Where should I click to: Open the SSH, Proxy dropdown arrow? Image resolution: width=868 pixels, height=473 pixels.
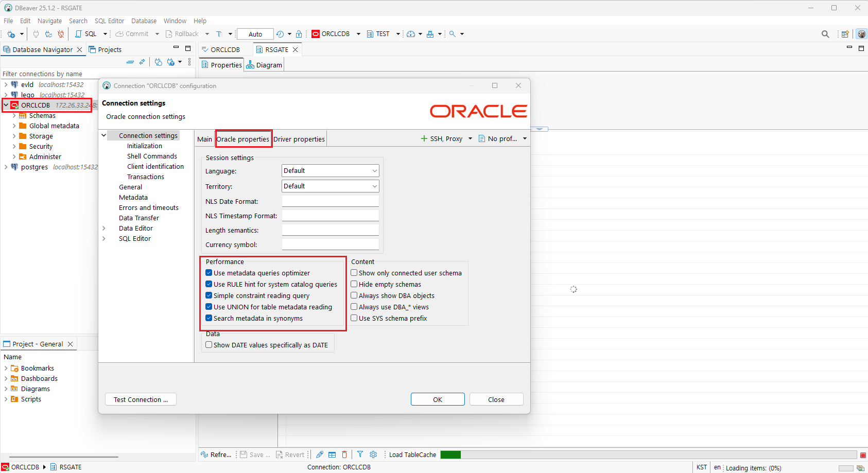tap(470, 138)
